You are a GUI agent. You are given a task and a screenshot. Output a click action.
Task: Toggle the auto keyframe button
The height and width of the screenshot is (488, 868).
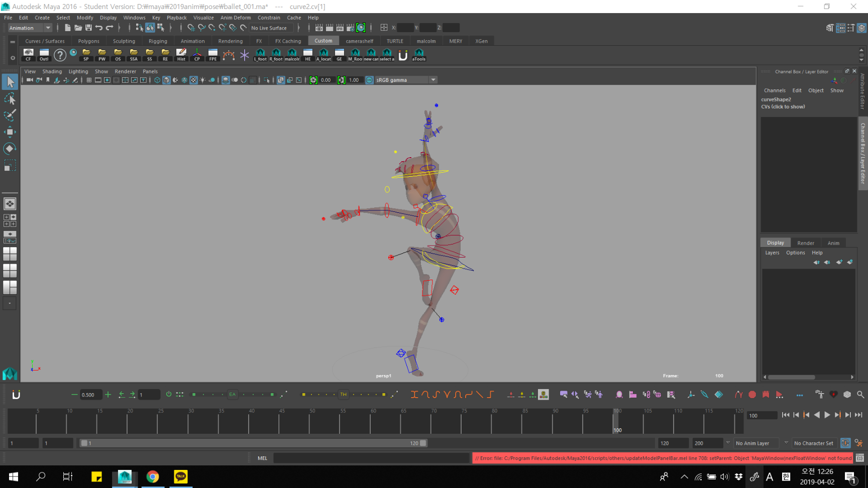pyautogui.click(x=845, y=443)
